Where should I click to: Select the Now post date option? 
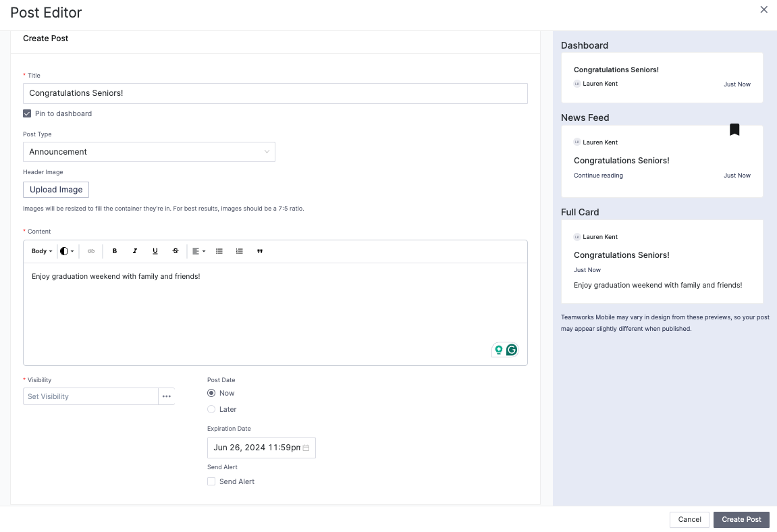[x=211, y=393]
